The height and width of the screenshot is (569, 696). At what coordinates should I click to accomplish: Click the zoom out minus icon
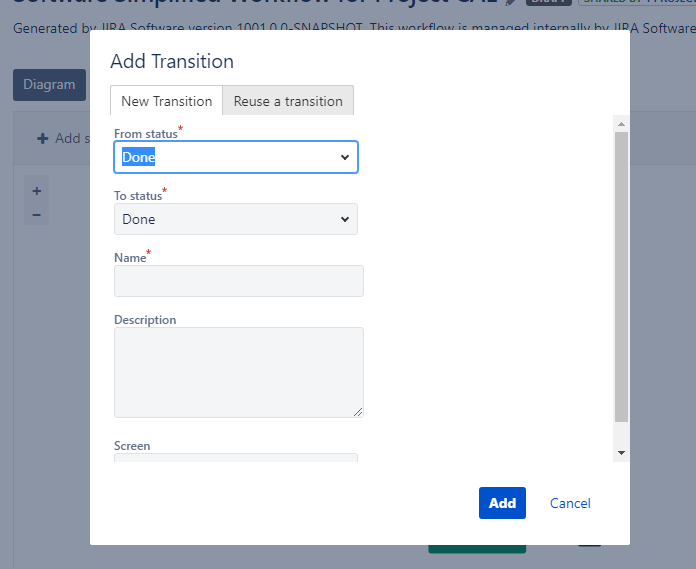click(x=37, y=215)
